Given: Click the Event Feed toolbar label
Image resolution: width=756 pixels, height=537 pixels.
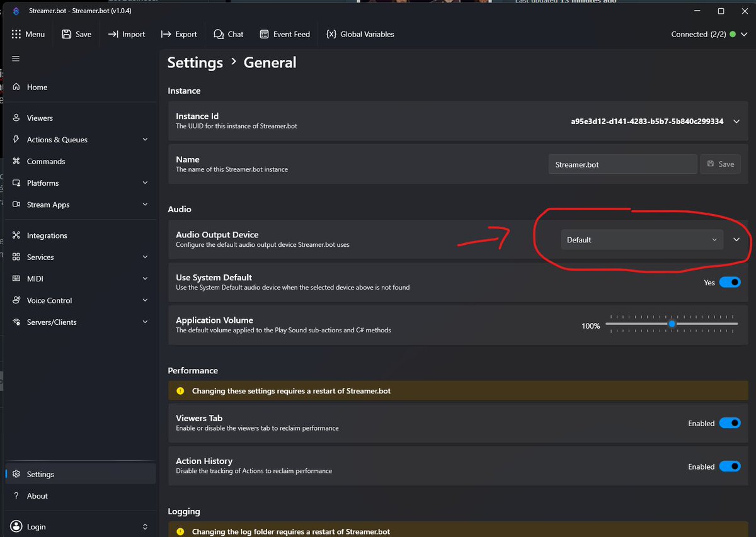Looking at the screenshot, I should tap(292, 34).
